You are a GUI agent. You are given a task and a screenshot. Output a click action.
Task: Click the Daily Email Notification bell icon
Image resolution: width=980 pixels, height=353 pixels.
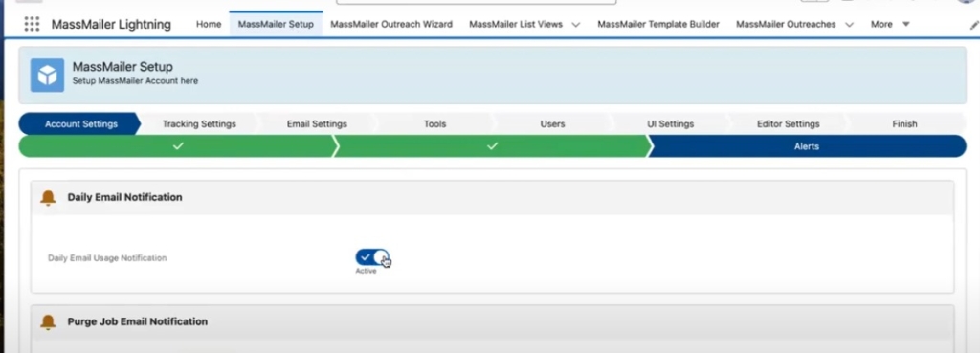coord(48,197)
